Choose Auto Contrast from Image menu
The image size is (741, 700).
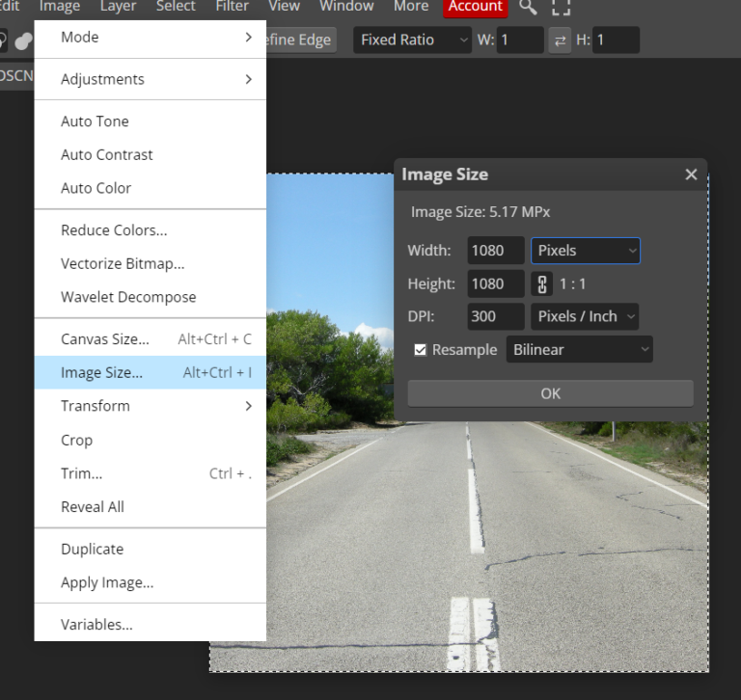pyautogui.click(x=151, y=155)
